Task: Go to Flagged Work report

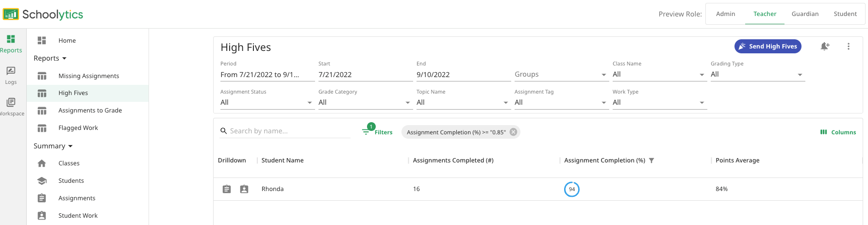Action: pos(78,128)
